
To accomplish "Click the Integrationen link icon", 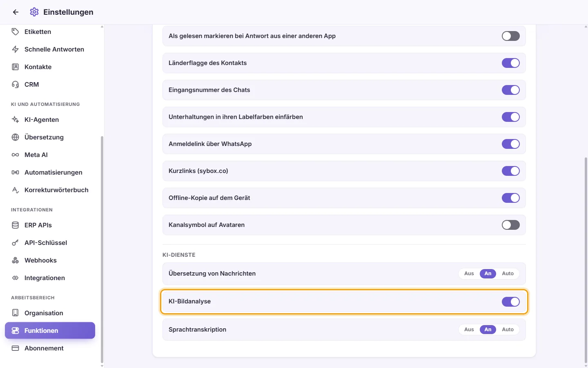I will coord(16,278).
